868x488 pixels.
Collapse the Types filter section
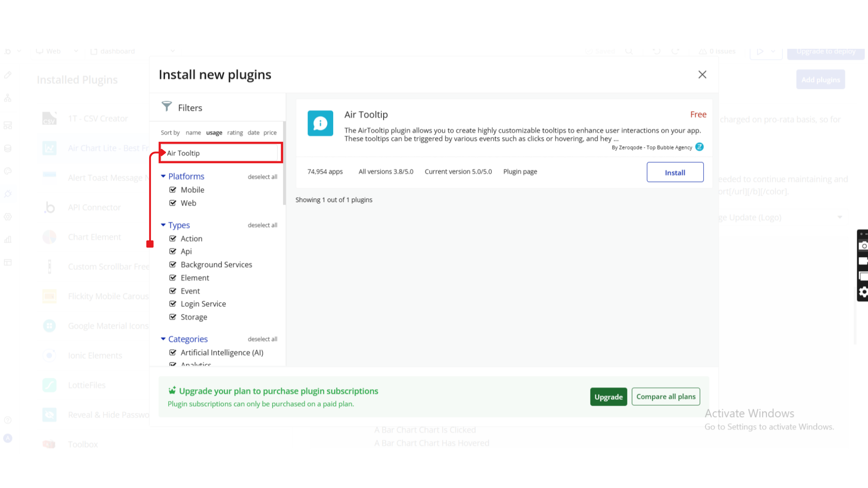pos(163,225)
